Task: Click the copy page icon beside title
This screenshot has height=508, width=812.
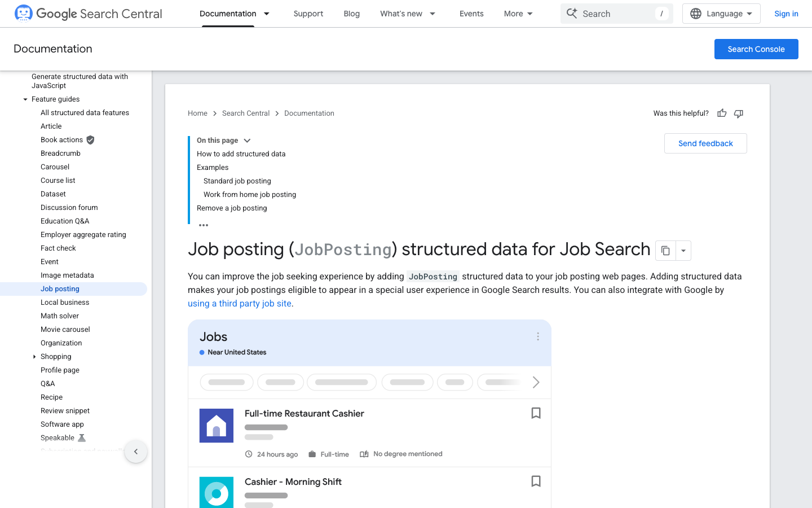Action: pyautogui.click(x=665, y=251)
